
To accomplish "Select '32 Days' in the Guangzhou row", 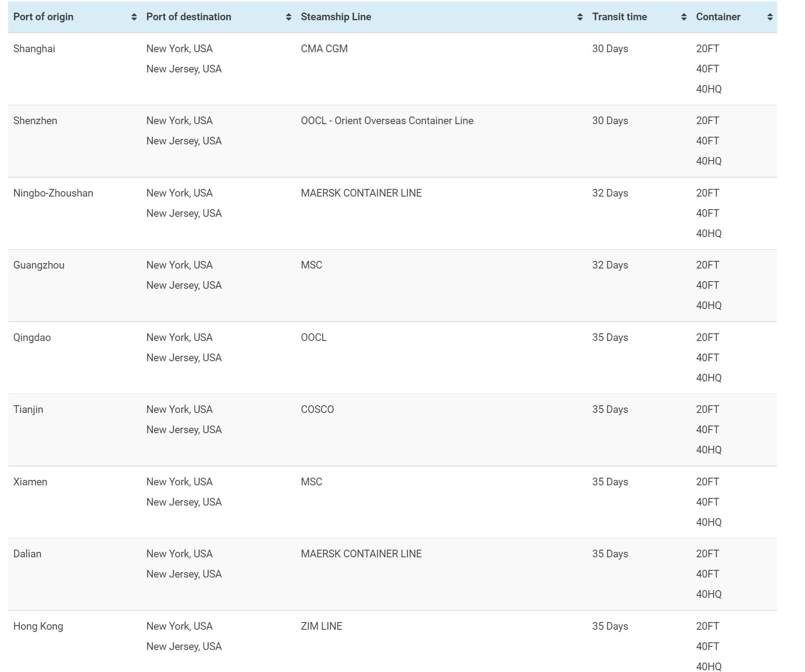I will click(x=610, y=265).
